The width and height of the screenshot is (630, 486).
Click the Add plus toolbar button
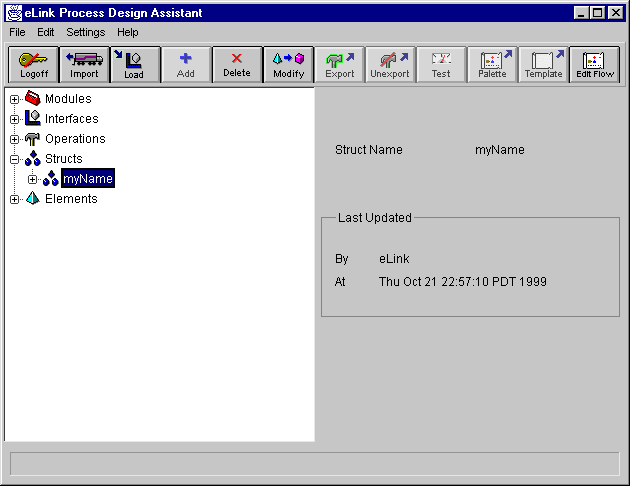pos(186,65)
